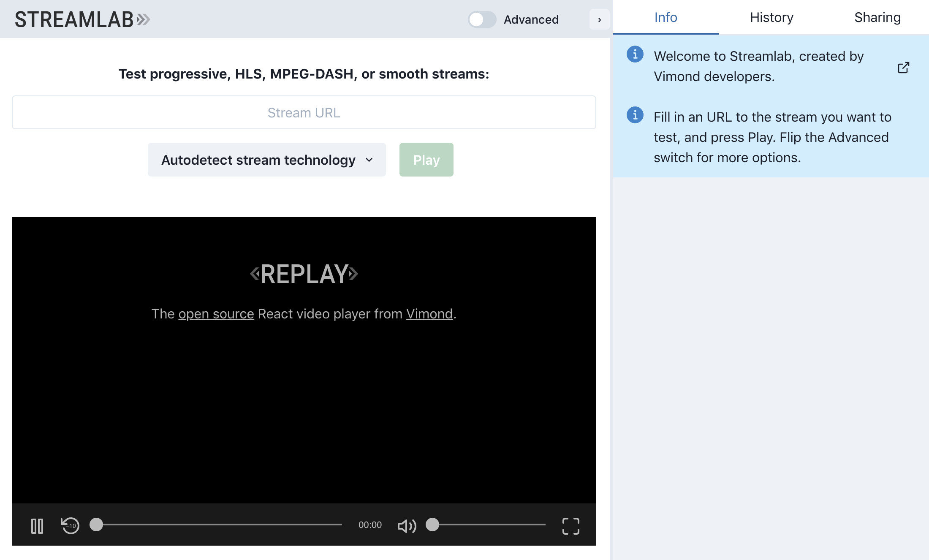
Task: Click the info icon beside 'Fill in an URL'
Action: 635,115
